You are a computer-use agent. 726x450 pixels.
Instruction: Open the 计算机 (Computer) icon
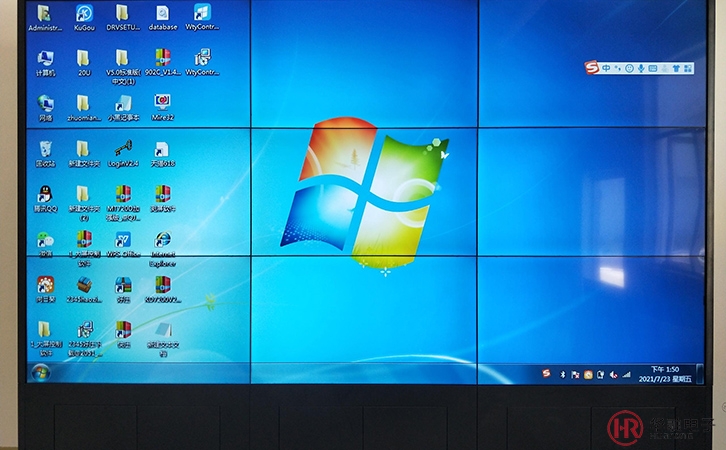click(45, 63)
